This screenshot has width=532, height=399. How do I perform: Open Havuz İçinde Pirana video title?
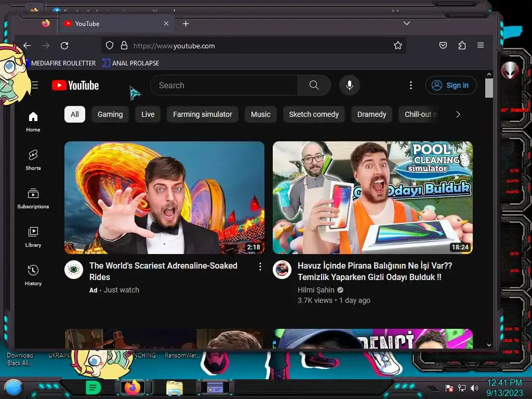[375, 271]
